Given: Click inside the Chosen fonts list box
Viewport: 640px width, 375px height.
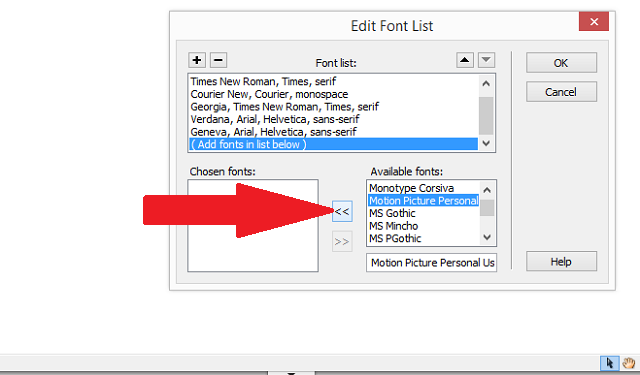Looking at the screenshot, I should [x=253, y=226].
